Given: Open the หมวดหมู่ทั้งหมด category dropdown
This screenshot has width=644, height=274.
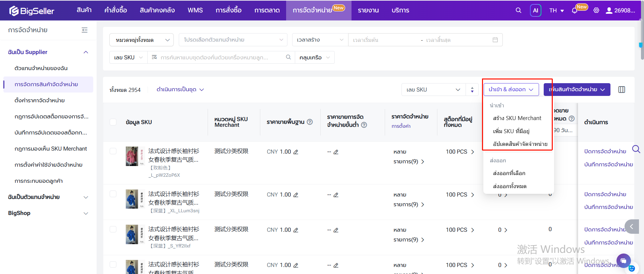Looking at the screenshot, I should point(142,40).
